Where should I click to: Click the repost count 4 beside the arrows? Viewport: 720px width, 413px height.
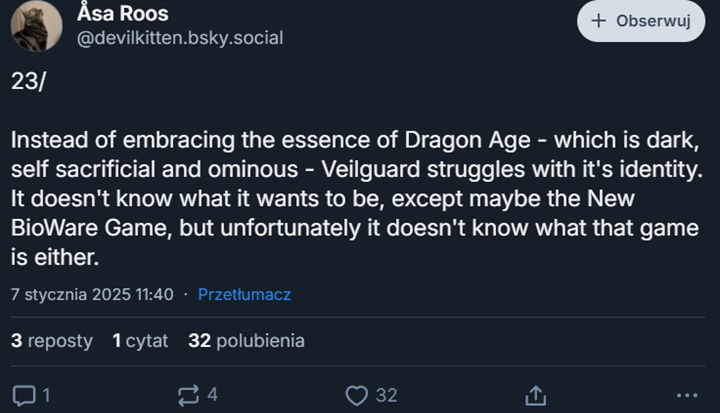pyautogui.click(x=212, y=395)
